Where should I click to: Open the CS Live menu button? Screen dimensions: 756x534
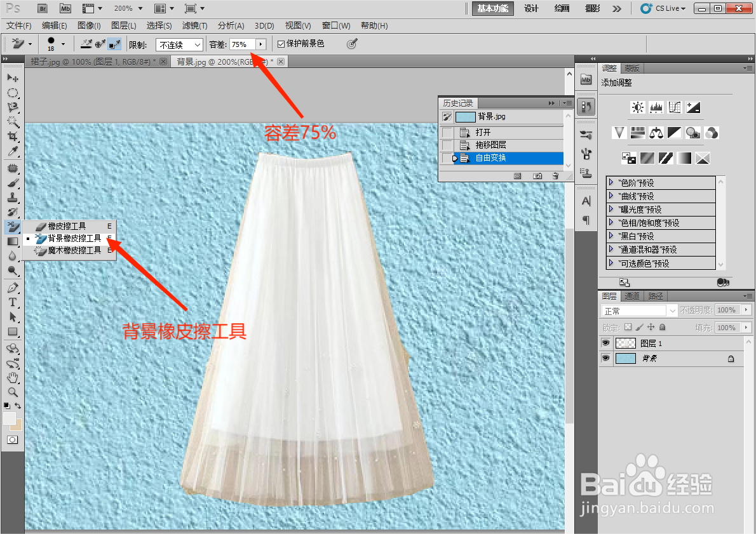click(x=663, y=8)
